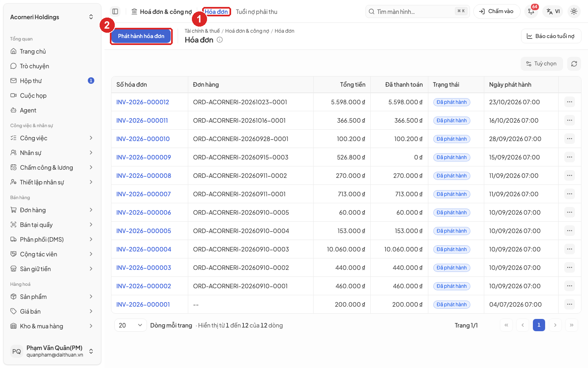Go to Trang chủ in sidebar
The width and height of the screenshot is (588, 368).
coord(52,52)
